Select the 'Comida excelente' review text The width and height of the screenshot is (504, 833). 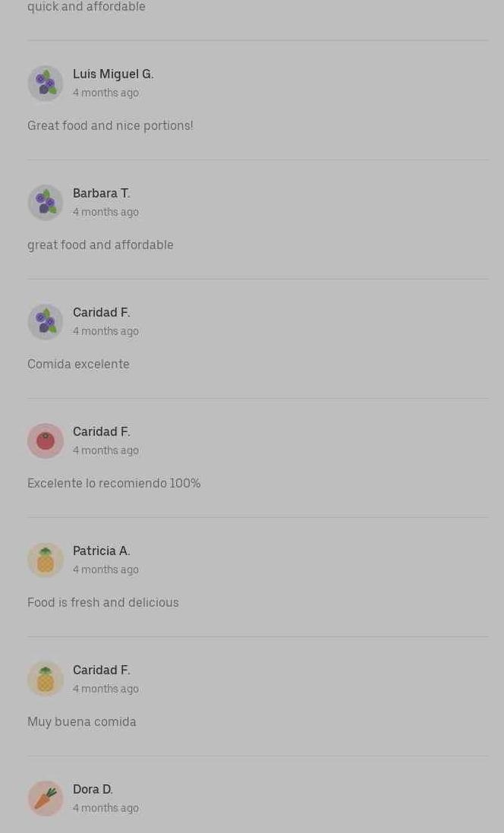[79, 364]
